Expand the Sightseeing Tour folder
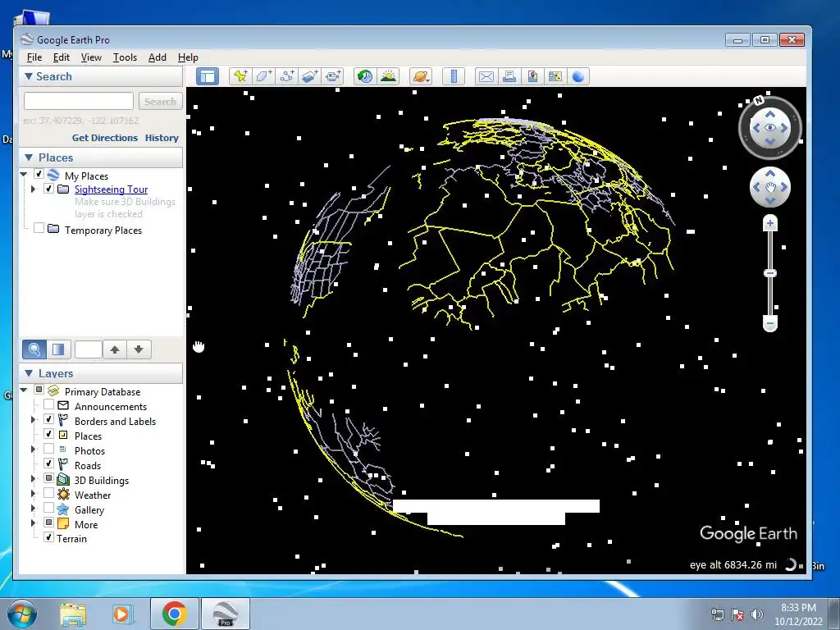 point(33,189)
